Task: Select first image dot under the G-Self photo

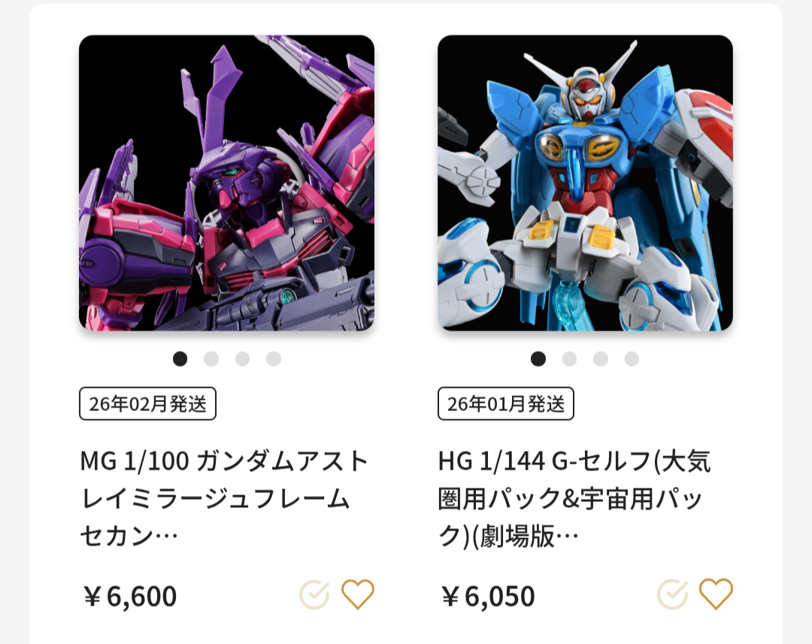Action: coord(538,358)
